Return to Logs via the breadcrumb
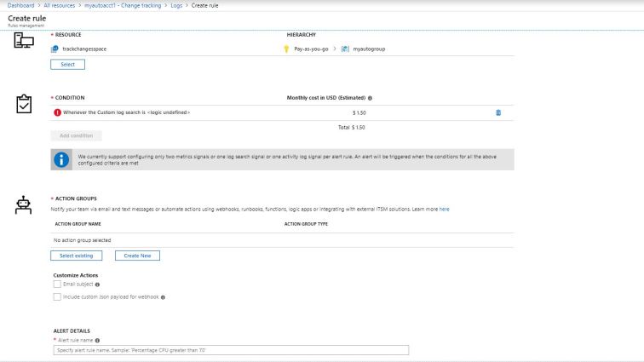644x362 pixels. tap(176, 6)
